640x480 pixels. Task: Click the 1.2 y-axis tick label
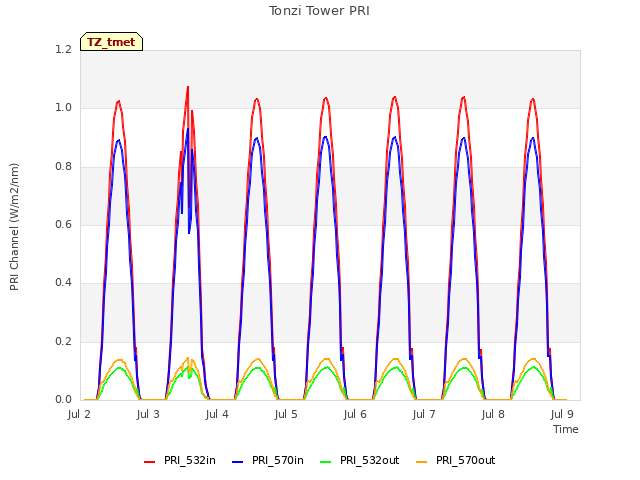(x=64, y=49)
